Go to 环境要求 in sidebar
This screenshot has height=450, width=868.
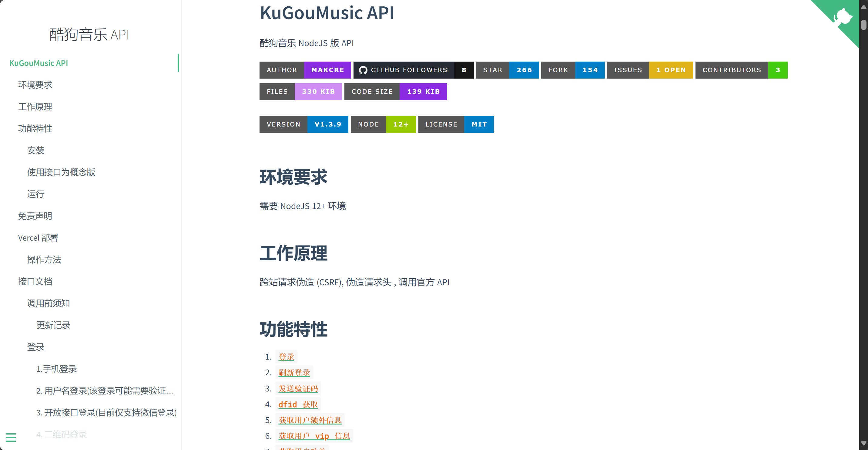pos(35,85)
